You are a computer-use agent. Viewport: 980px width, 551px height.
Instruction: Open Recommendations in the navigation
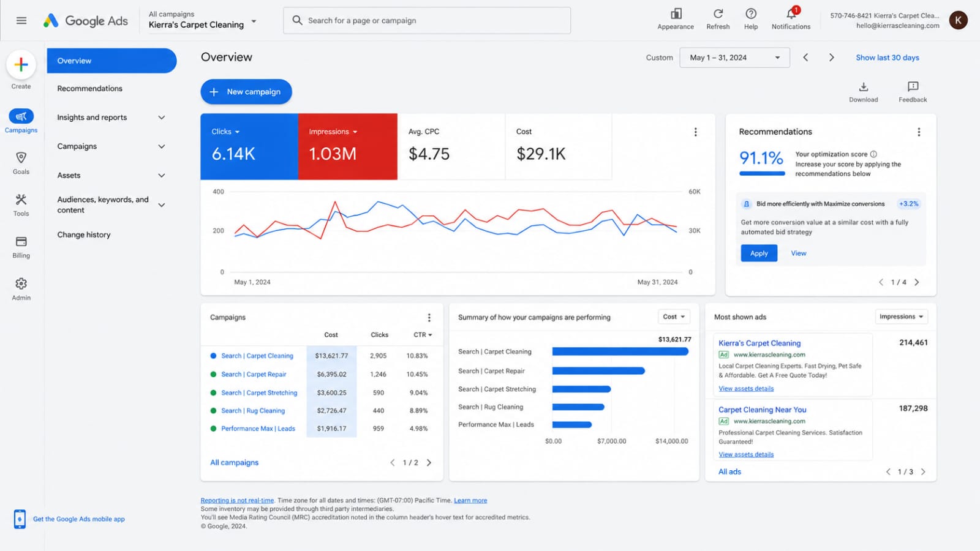(x=90, y=89)
